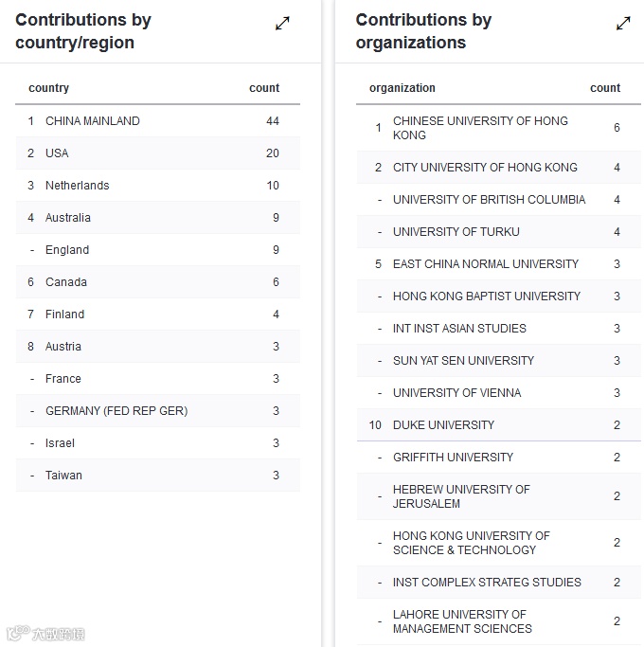This screenshot has width=644, height=647.
Task: Expand the Contributions by country/region panel
Action: [282, 24]
